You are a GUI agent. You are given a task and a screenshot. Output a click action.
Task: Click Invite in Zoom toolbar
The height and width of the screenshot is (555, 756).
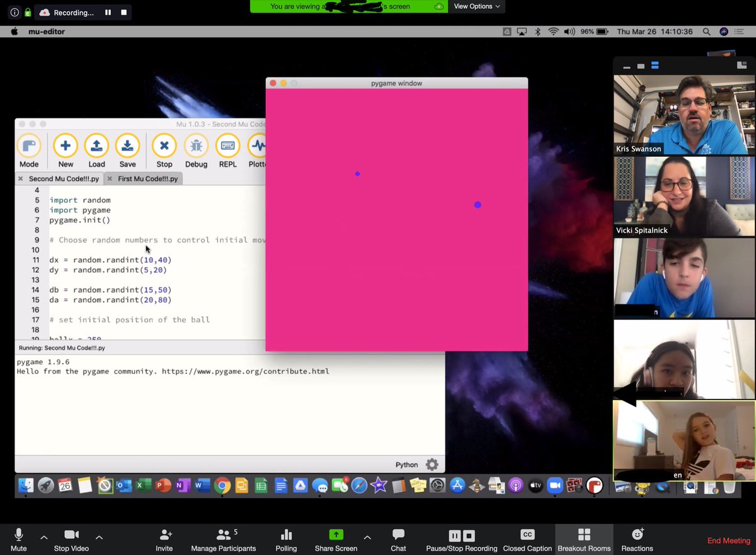click(164, 540)
